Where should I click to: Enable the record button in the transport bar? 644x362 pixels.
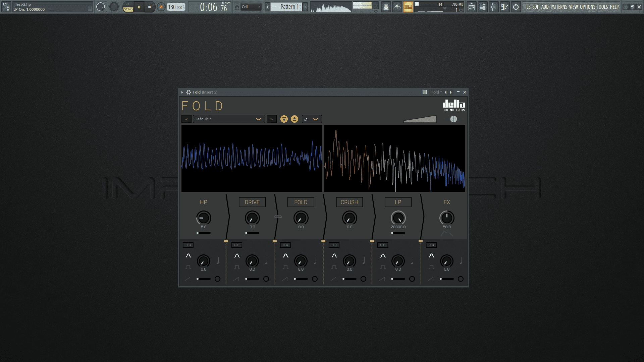(161, 7)
